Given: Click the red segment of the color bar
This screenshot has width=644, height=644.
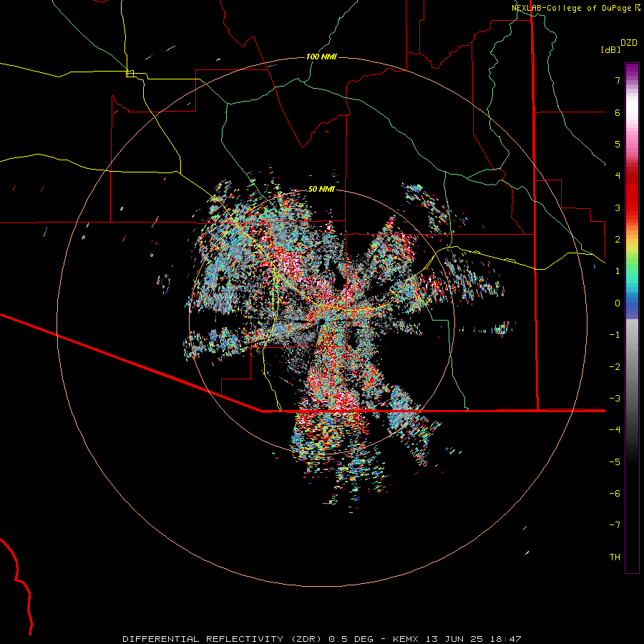Looking at the screenshot, I should pyautogui.click(x=632, y=195).
